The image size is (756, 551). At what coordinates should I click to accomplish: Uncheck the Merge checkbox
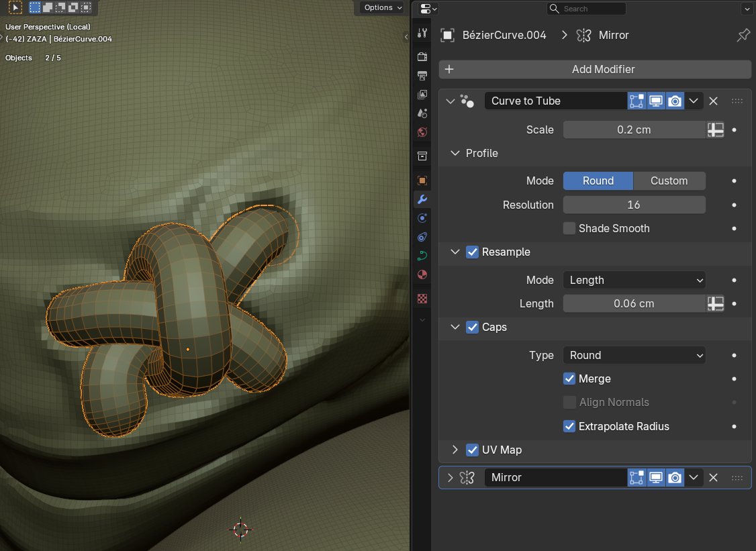click(569, 379)
